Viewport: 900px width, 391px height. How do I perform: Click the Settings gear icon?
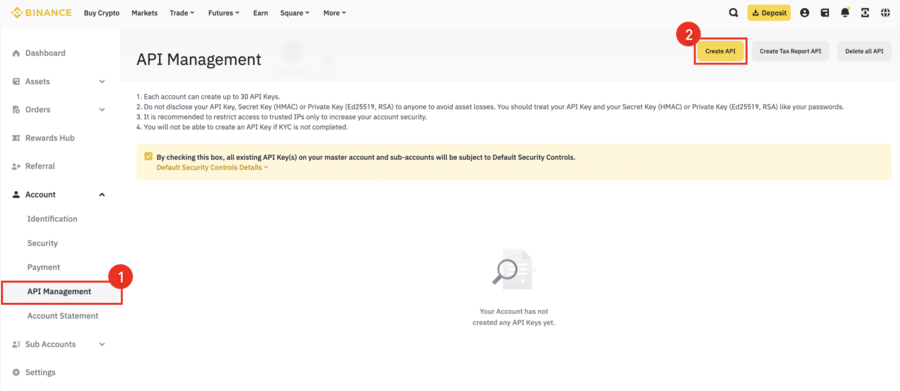tap(16, 373)
